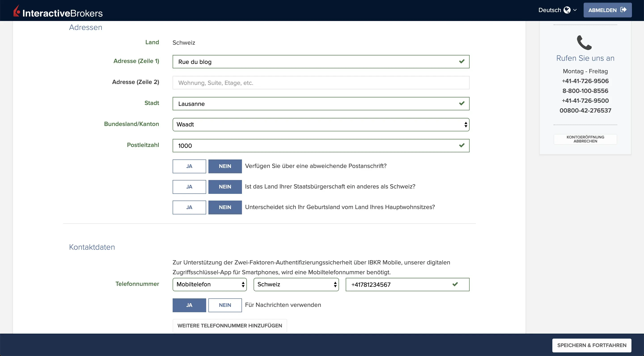
Task: Click KONTOERÖFFNUNG ABBRECHEN button
Action: click(585, 139)
